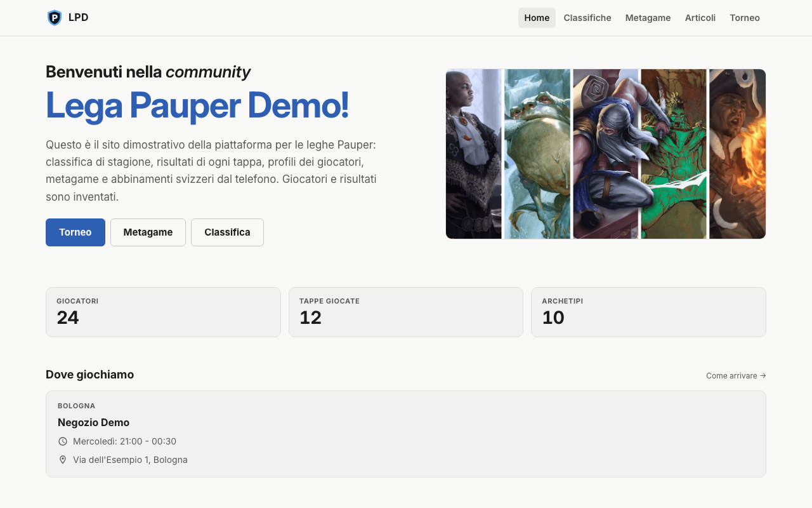Screen dimensions: 812x508
Task: Open Articoli in the navigation bar
Action: (700, 18)
